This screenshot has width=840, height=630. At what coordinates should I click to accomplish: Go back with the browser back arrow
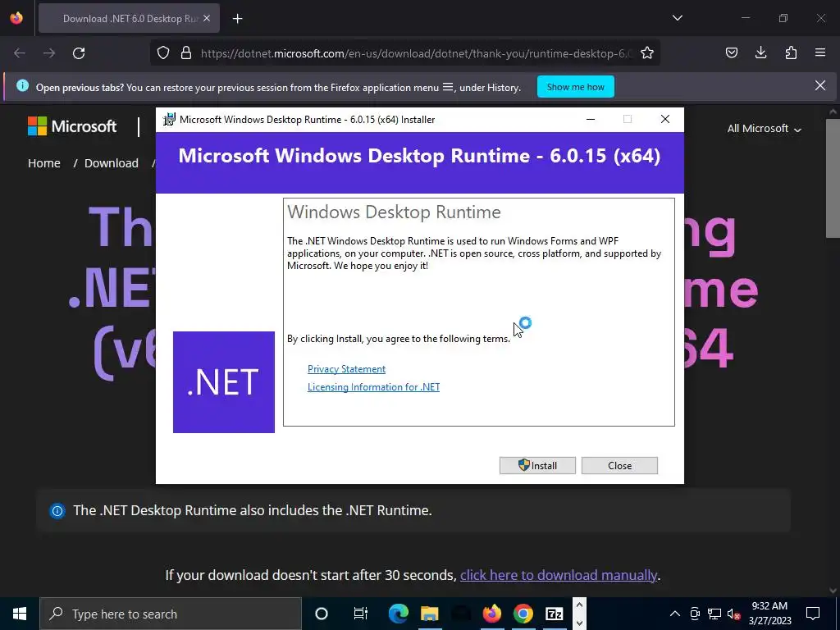20,53
